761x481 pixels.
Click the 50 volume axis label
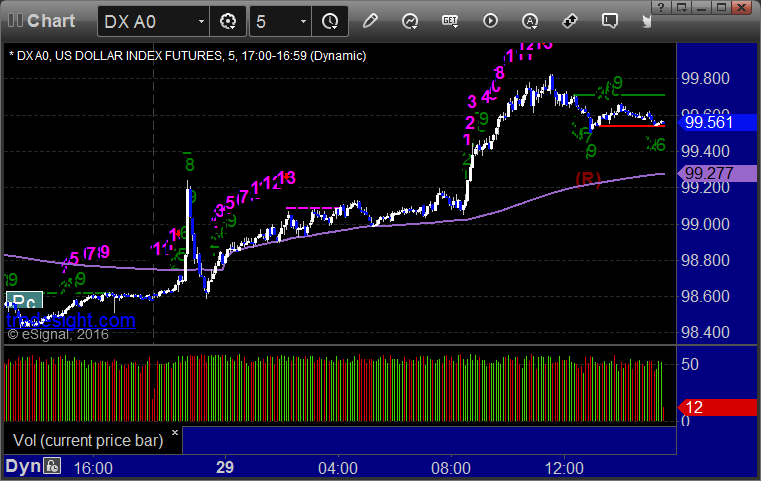pyautogui.click(x=690, y=365)
